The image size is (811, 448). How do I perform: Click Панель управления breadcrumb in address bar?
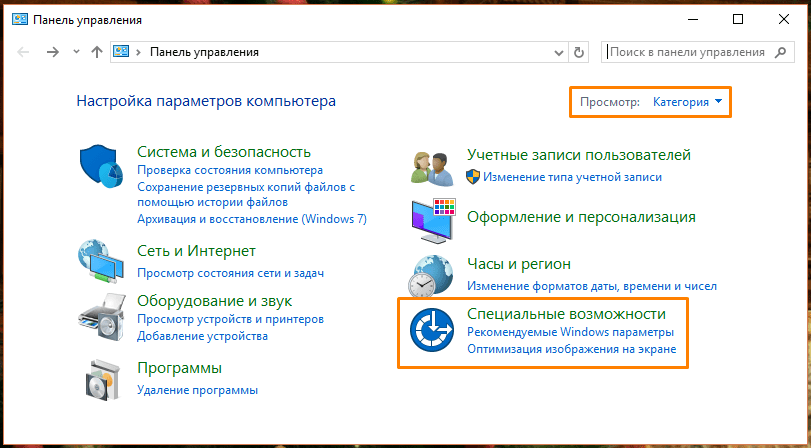(x=204, y=52)
